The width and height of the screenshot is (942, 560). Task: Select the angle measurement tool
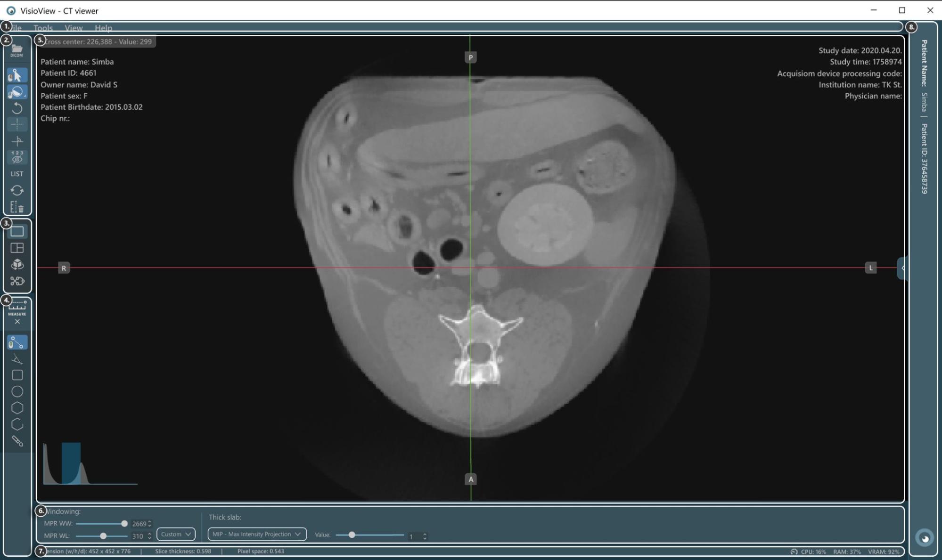click(x=17, y=359)
